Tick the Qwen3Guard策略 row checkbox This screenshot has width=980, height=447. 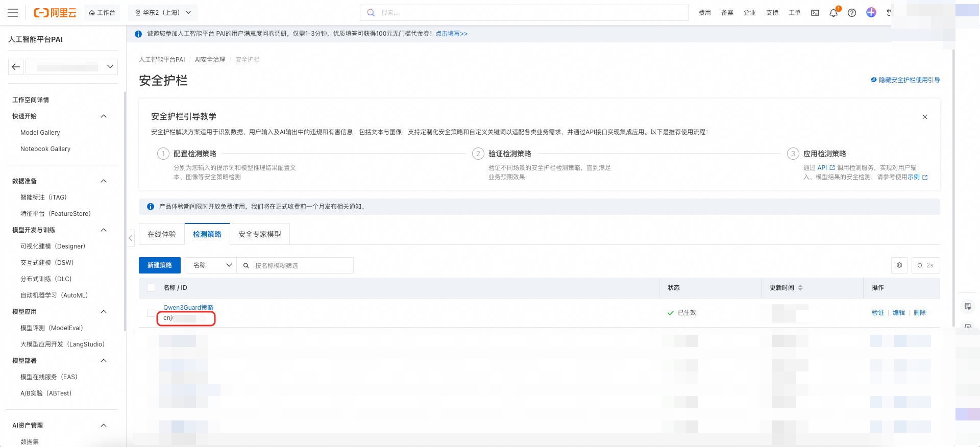click(x=151, y=313)
